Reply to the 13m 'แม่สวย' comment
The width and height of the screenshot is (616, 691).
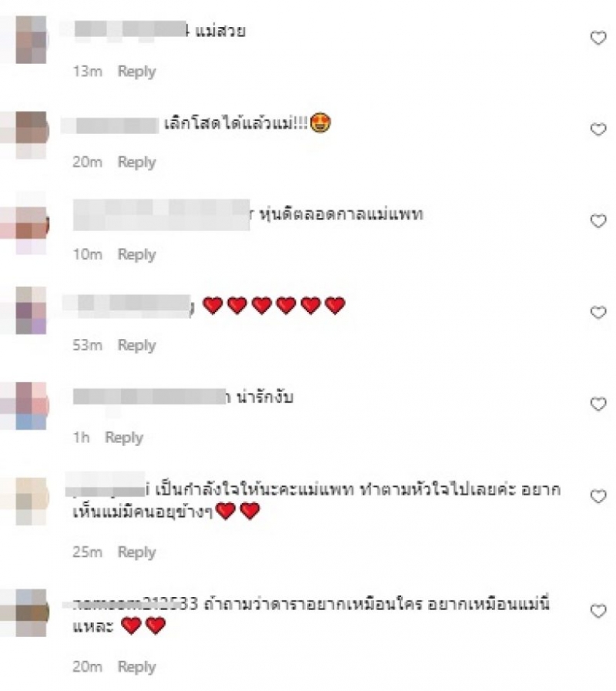136,72
